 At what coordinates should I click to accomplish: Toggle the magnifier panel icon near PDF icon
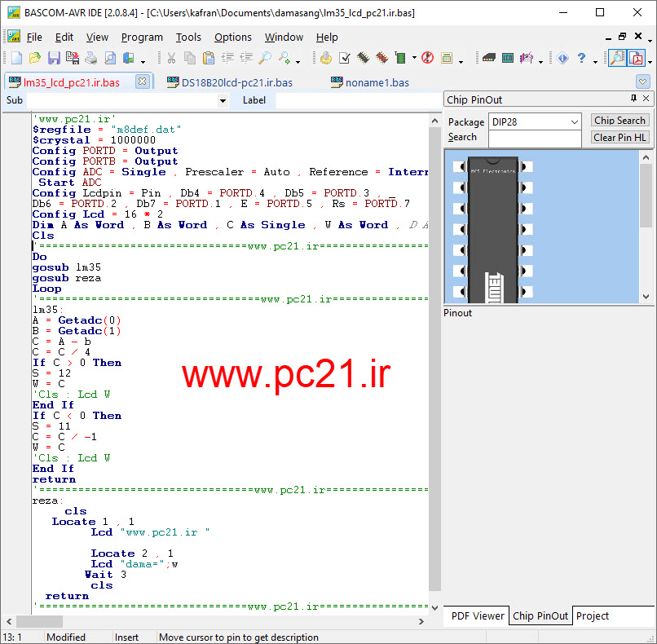pyautogui.click(x=618, y=58)
